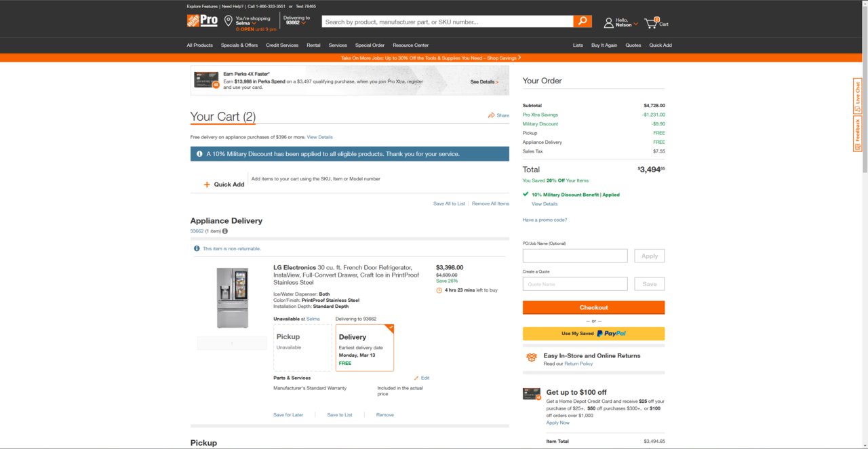Screen dimensions: 868x449
Task: Click the Explore Features link
Action: pos(202,6)
